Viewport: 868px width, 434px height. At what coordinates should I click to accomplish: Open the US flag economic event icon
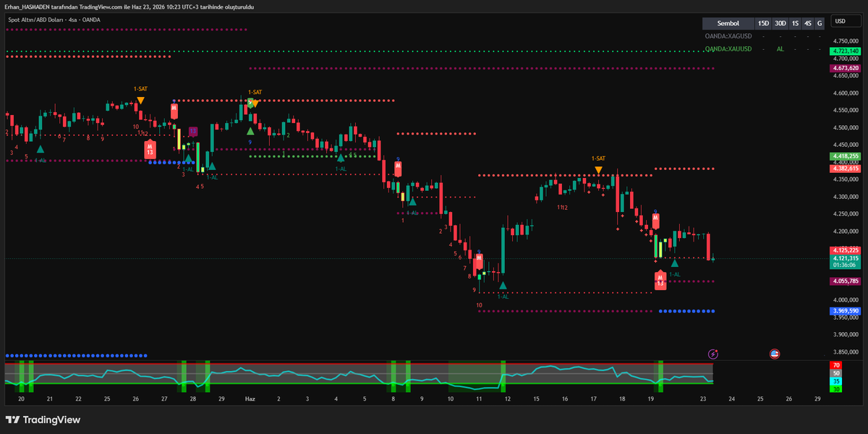pos(775,354)
